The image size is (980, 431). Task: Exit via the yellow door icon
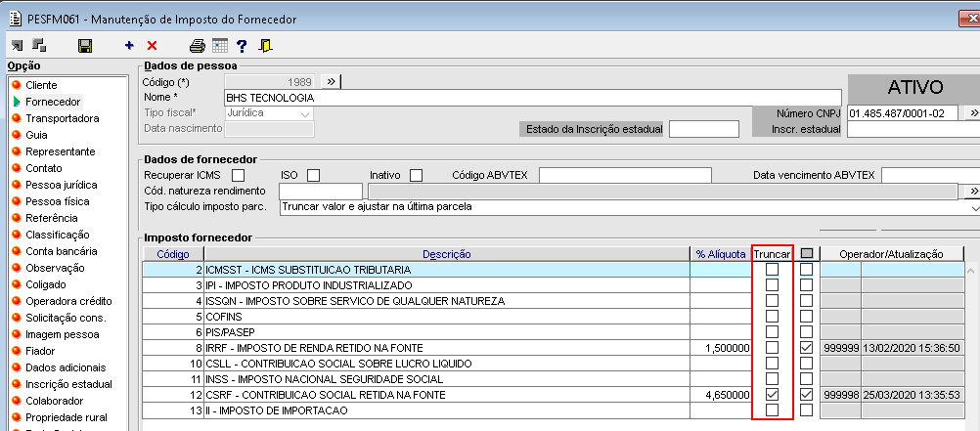(x=266, y=46)
